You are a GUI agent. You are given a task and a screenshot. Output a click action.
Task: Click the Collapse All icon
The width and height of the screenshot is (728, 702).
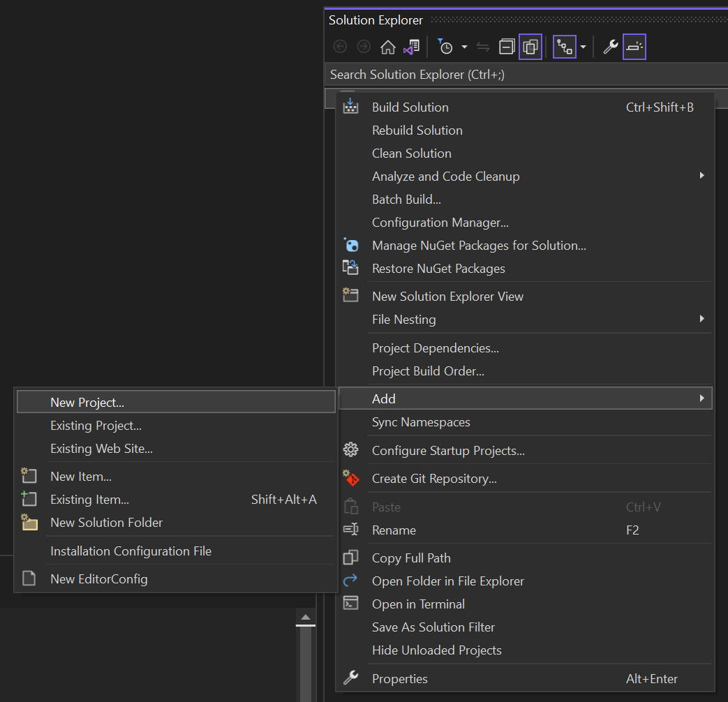pyautogui.click(x=507, y=47)
